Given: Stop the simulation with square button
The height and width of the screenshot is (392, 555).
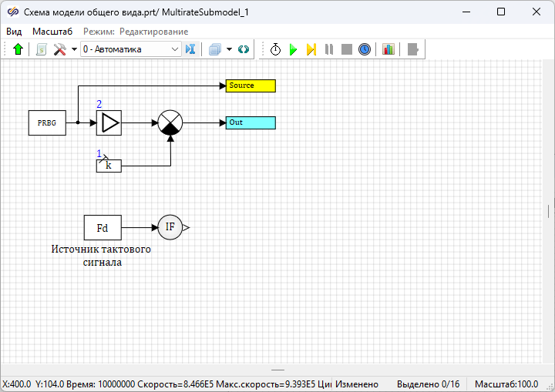Looking at the screenshot, I should tap(347, 49).
